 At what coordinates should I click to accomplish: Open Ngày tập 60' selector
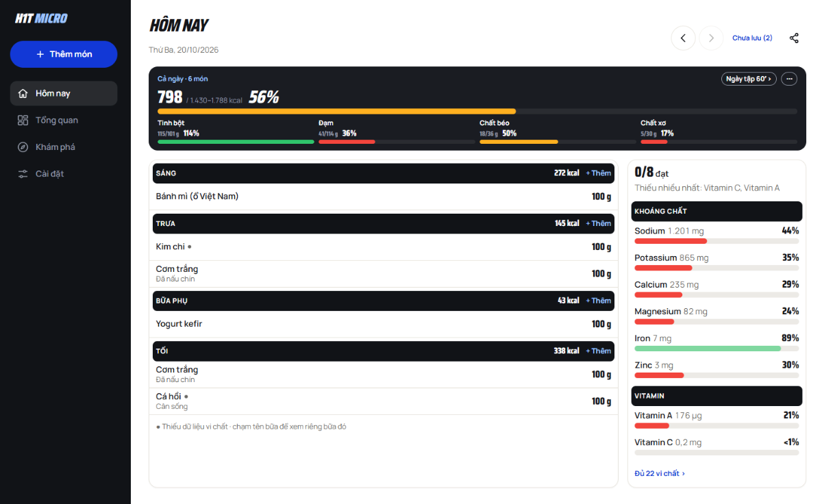click(749, 79)
